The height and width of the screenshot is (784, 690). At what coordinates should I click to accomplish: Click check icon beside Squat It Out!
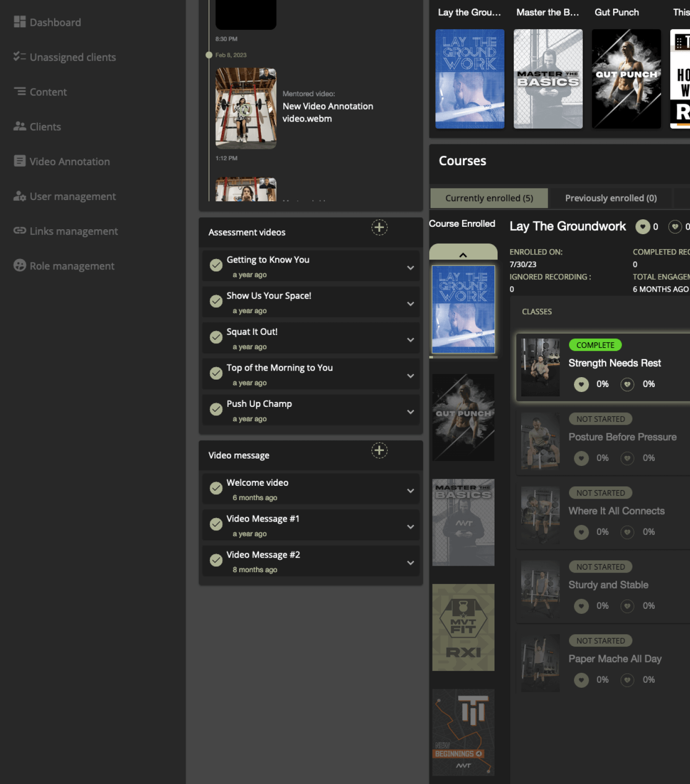pyautogui.click(x=216, y=337)
